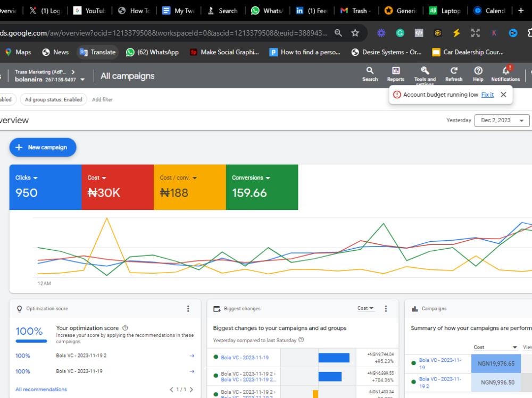Click the fullscreen capture extension icon
532x398 pixels.
[x=475, y=33]
